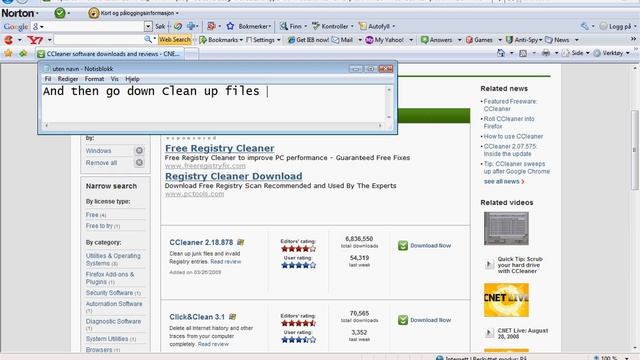This screenshot has height=360, width=640.
Task: Click the Add to Favorites icon
Action: [23, 53]
